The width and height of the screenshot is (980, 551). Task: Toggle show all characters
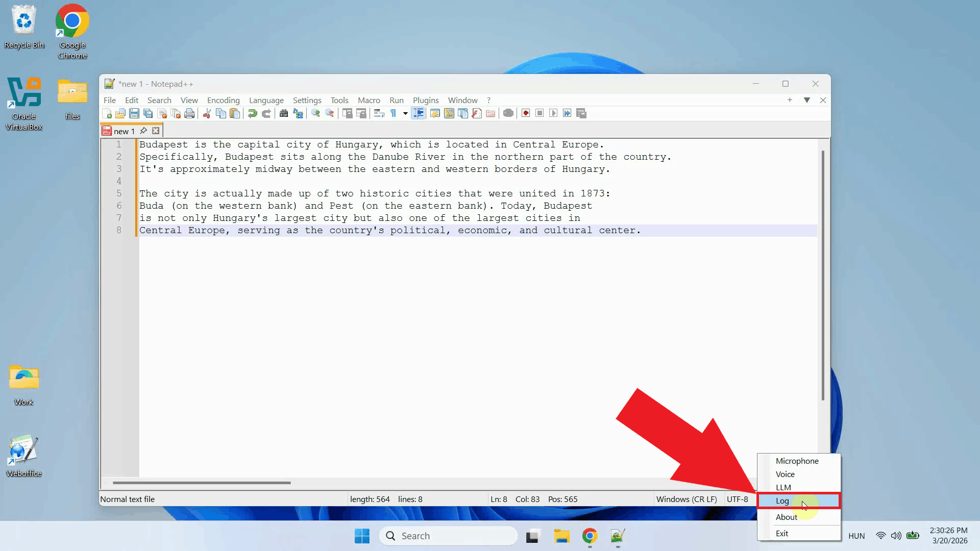coord(393,113)
